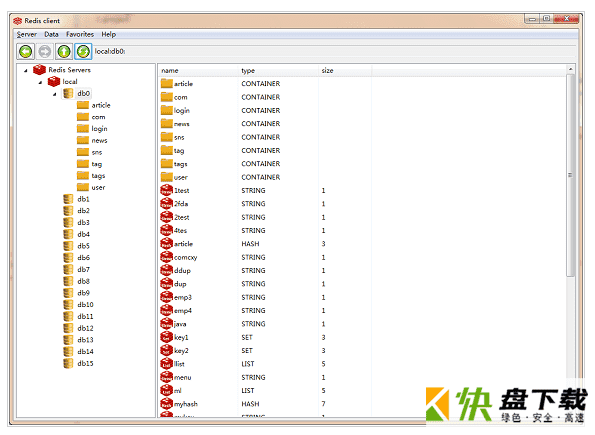Click the vertical scrollbar thumb of key list
Screen dimensions: 595x435
point(570,175)
